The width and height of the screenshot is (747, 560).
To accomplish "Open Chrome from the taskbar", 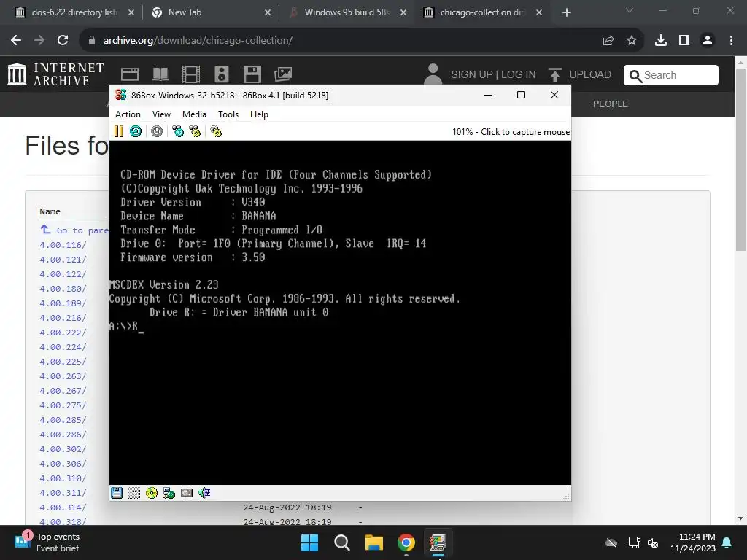I will (x=406, y=542).
